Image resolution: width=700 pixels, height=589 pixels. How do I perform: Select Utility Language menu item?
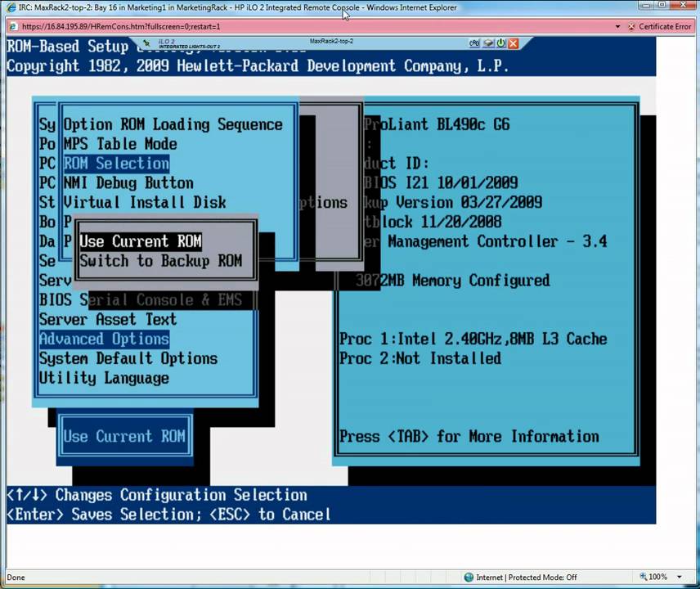tap(104, 378)
